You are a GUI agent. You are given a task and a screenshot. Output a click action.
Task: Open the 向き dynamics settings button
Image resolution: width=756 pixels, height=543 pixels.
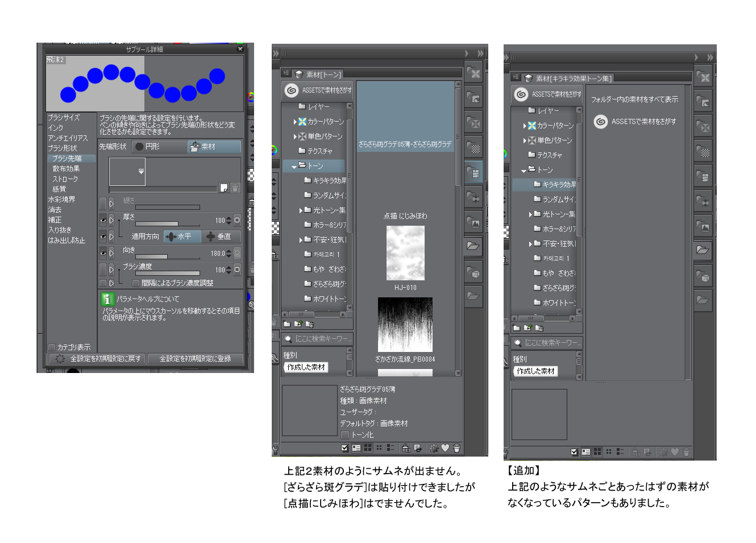[x=237, y=253]
